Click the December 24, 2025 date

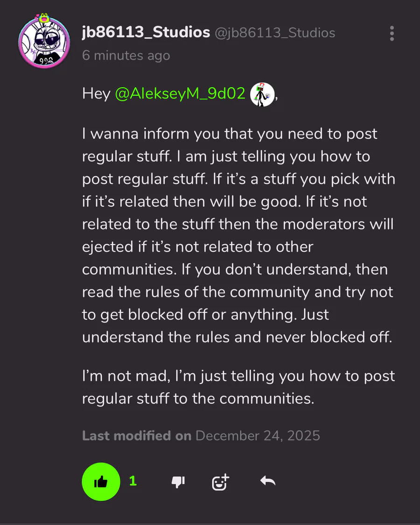point(258,436)
